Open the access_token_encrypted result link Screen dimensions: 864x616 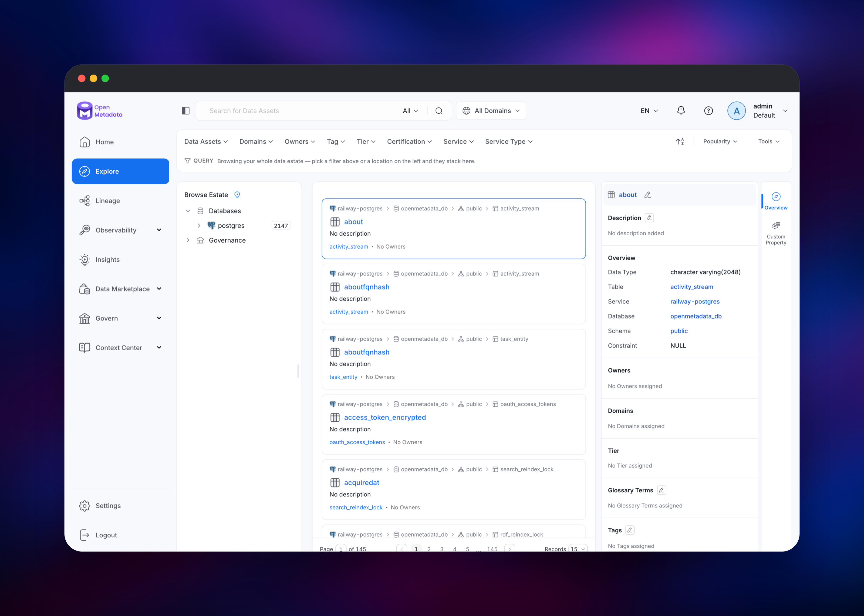tap(384, 418)
